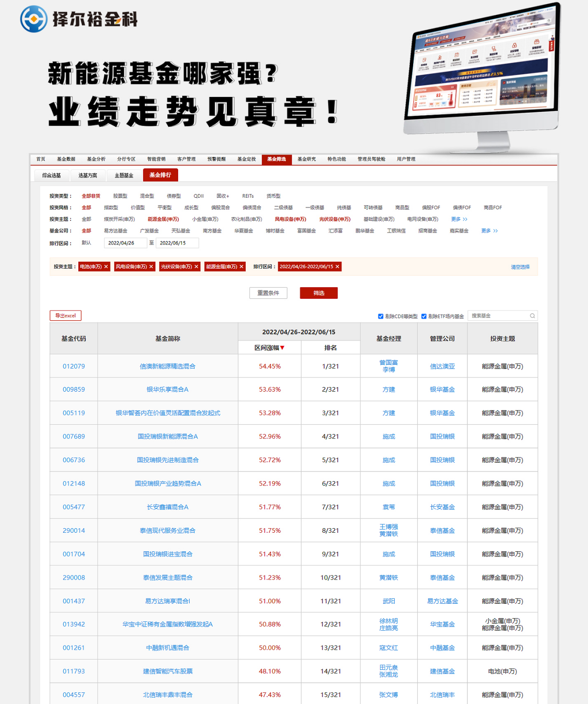Select 易方达基金 in fund company filter
588x704 pixels.
pyautogui.click(x=115, y=231)
